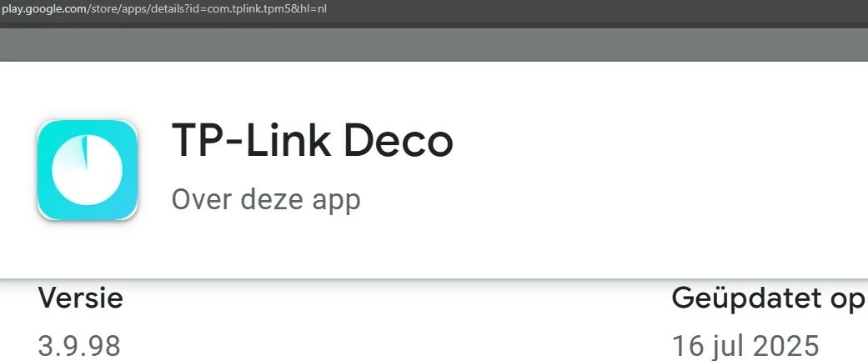Click the gray bar below the address bar
The height and width of the screenshot is (361, 868).
click(x=434, y=44)
